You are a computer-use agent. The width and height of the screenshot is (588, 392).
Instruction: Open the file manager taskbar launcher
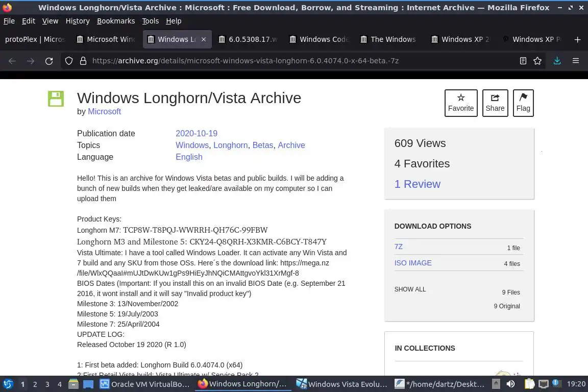click(x=73, y=384)
